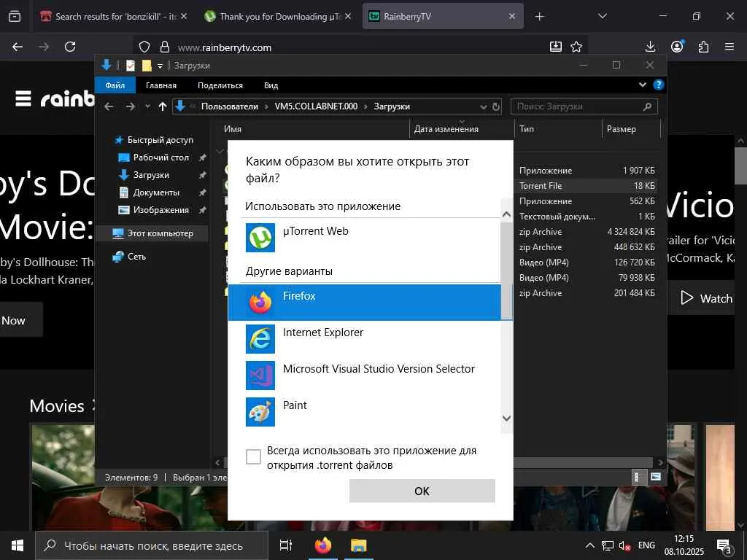Viewport: 747px width, 560px height.
Task: Click the Пользователи breadcrumb segment
Action: 230,106
